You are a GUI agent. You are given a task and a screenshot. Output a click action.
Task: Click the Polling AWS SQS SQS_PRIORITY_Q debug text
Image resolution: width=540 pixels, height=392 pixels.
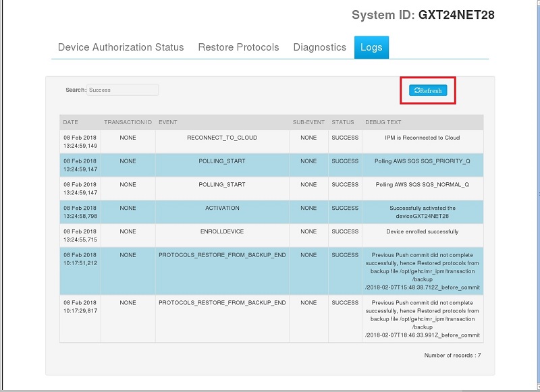[x=422, y=161]
